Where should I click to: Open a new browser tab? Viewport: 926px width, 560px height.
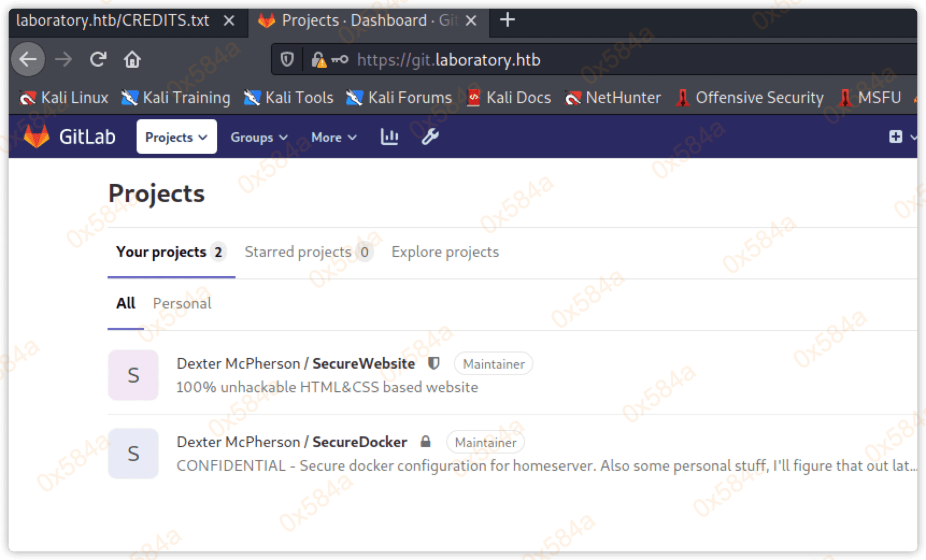click(x=507, y=20)
